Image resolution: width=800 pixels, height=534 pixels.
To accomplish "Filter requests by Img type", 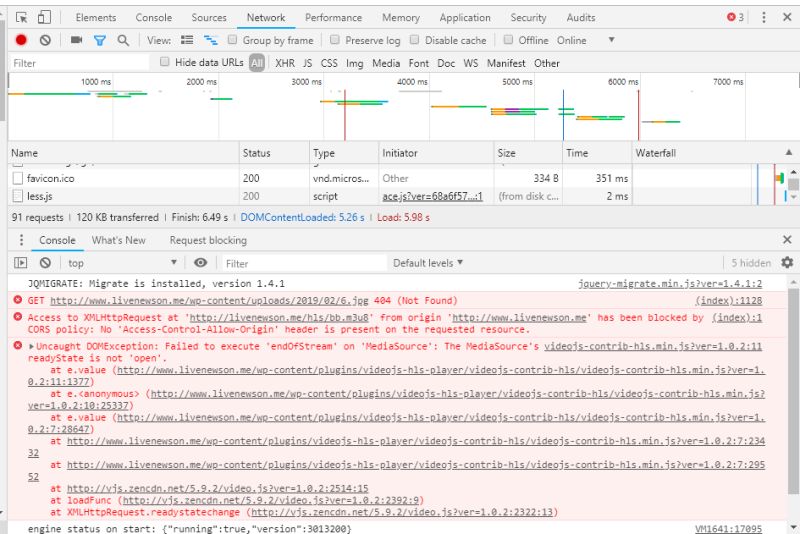I will coord(355,63).
